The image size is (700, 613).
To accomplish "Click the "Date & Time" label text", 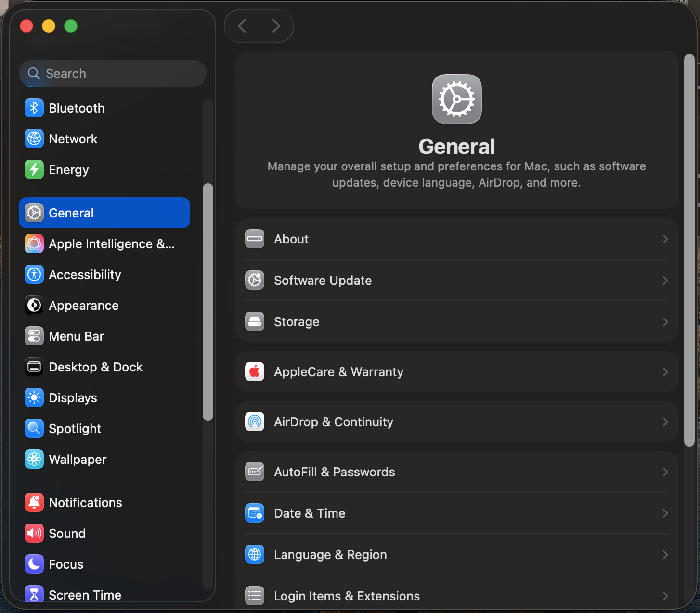I will point(310,513).
